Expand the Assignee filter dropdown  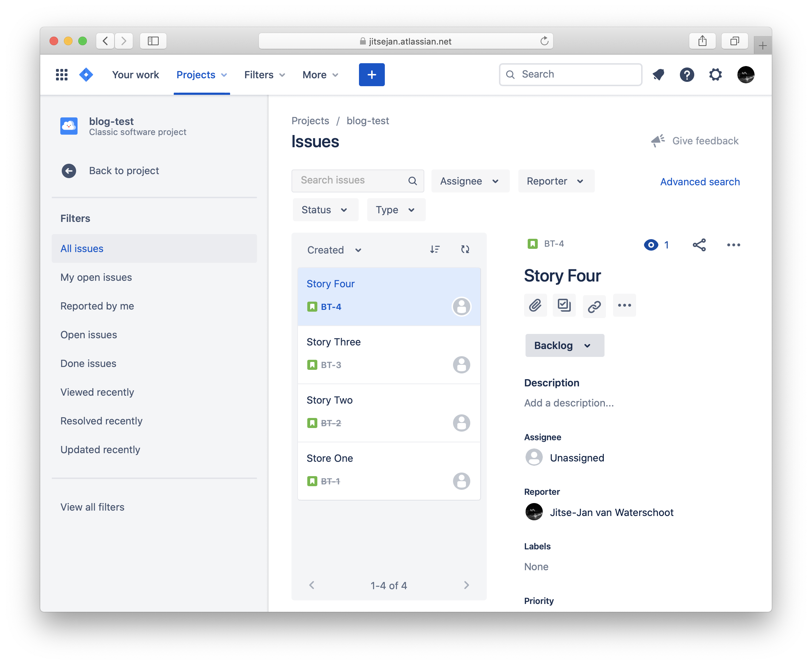(x=470, y=181)
